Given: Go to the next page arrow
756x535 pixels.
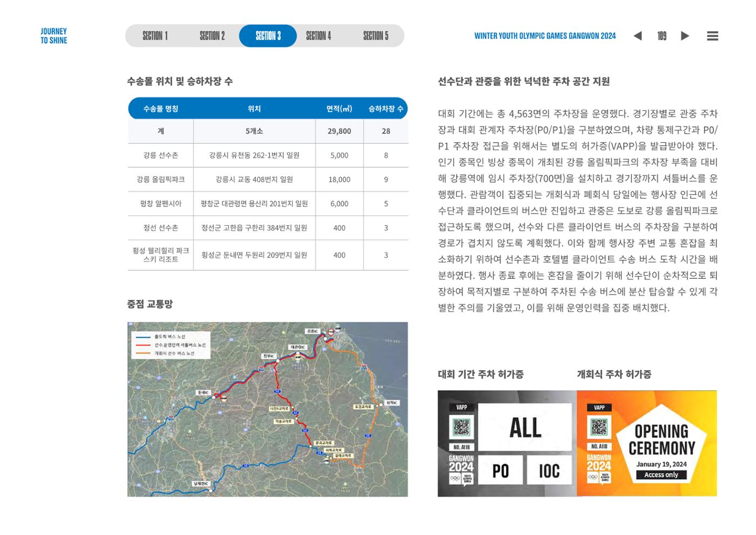Looking at the screenshot, I should 685,36.
